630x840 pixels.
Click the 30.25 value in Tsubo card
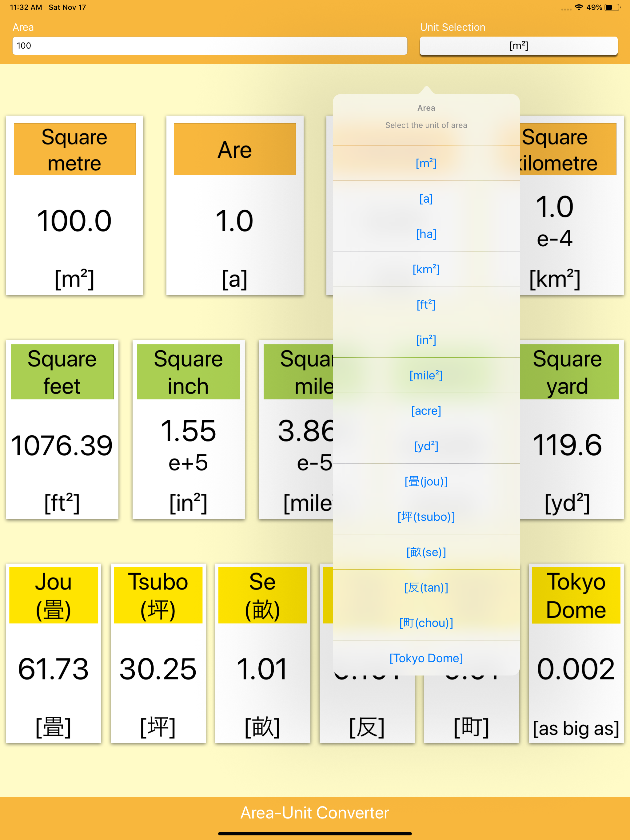(158, 669)
